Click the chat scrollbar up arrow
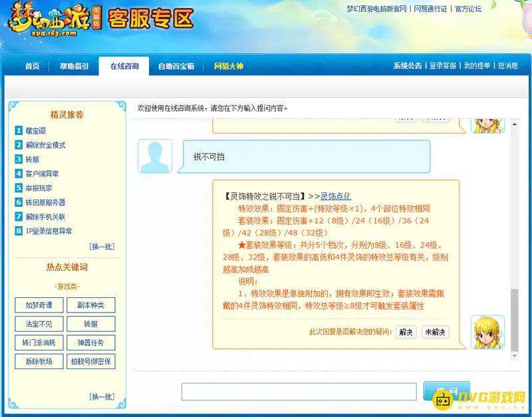 tap(514, 124)
